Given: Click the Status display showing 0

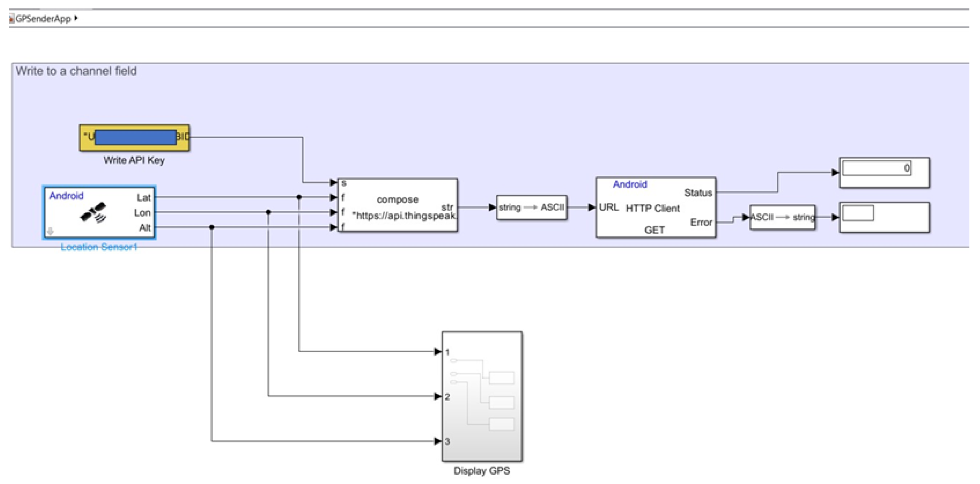Looking at the screenshot, I should pos(884,172).
